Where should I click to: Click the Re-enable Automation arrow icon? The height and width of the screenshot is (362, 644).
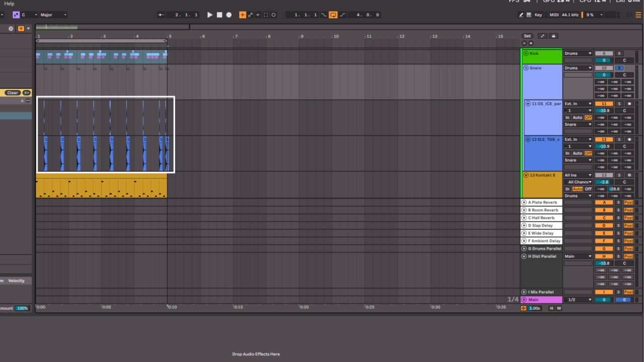(x=258, y=15)
